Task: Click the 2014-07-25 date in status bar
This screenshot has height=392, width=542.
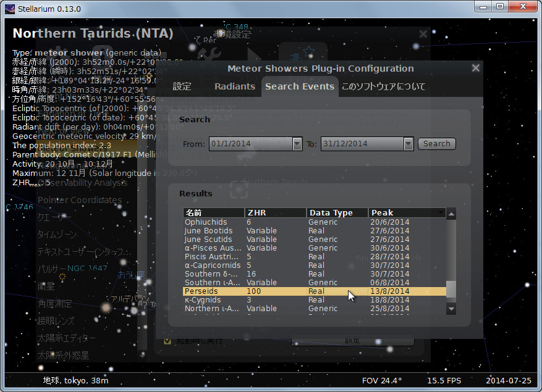Action: (509, 381)
